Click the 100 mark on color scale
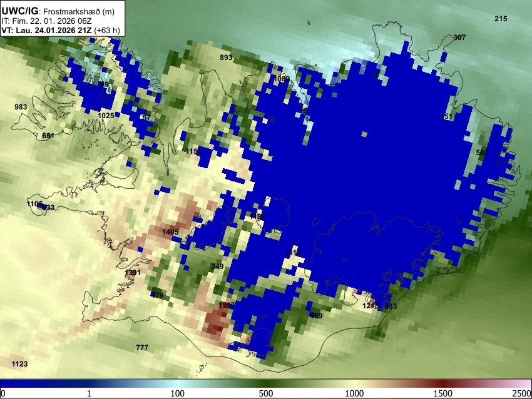This screenshot has height=399, width=532. tap(177, 393)
